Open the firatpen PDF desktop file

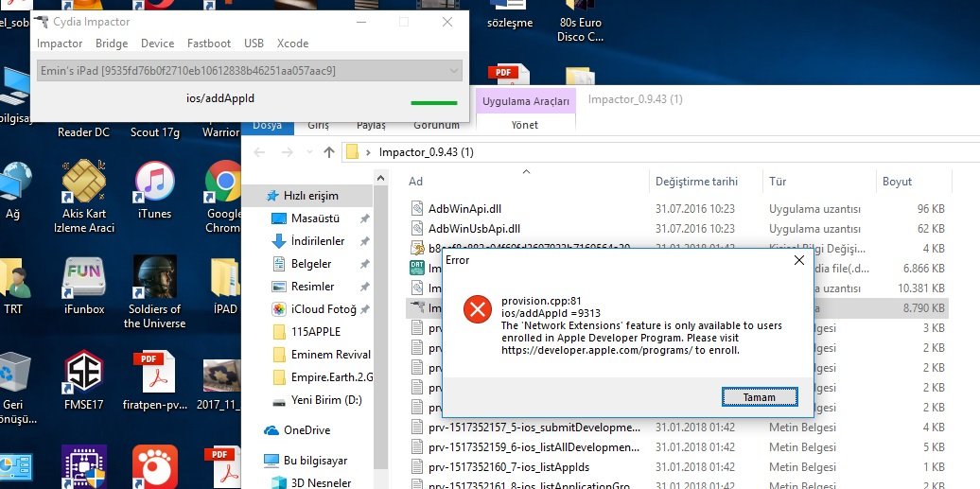pyautogui.click(x=153, y=375)
